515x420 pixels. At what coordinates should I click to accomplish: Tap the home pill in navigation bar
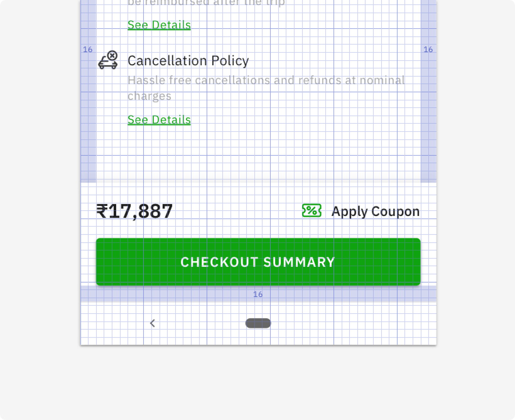(258, 323)
